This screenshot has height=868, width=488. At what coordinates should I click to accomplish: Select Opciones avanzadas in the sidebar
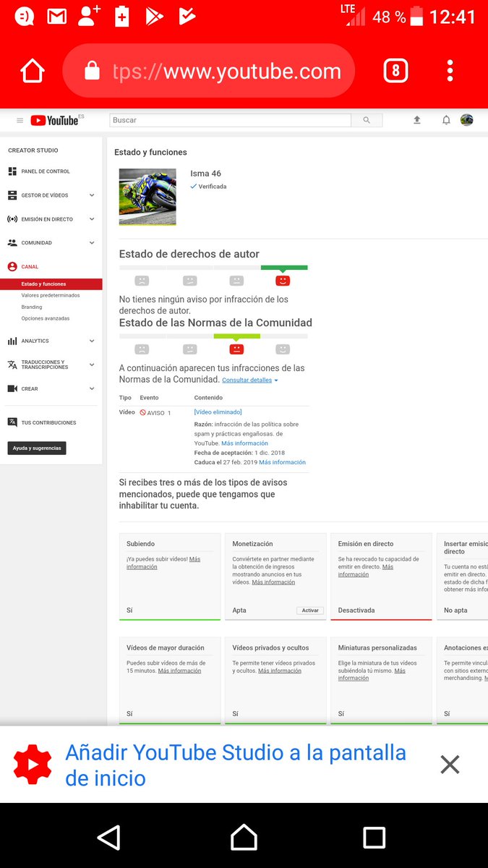tap(46, 319)
